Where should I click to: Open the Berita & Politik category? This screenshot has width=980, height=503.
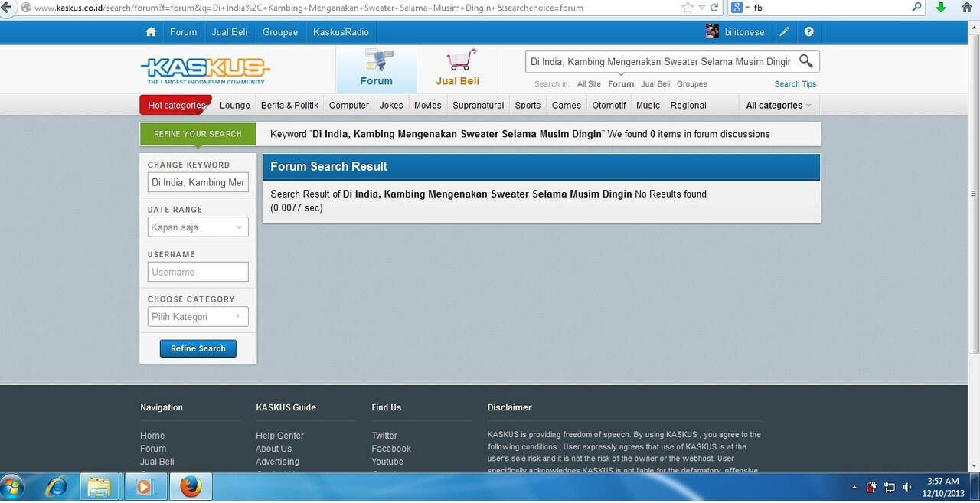pos(289,106)
